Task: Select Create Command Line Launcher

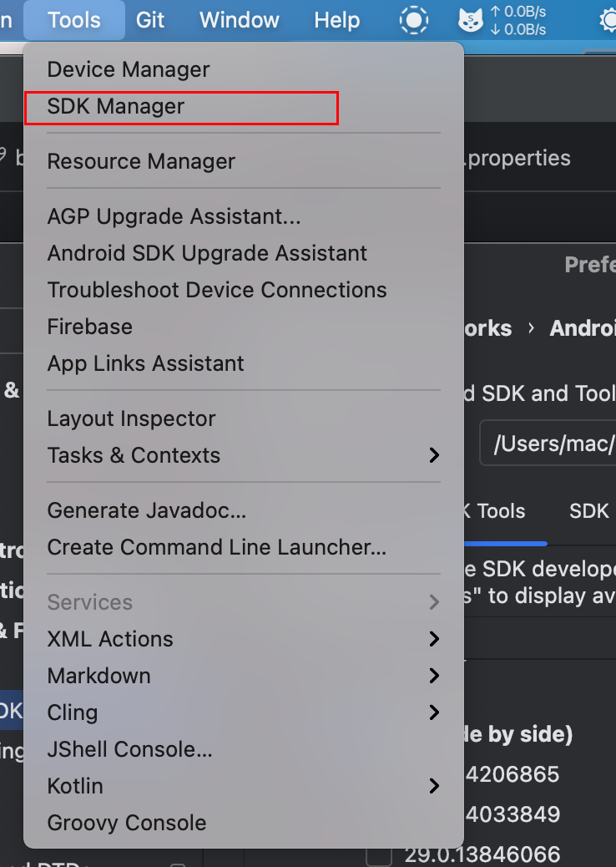Action: coord(244,547)
